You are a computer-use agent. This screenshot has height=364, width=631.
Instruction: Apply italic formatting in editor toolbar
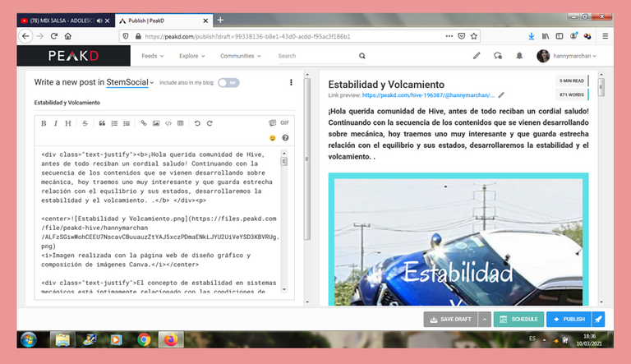56,123
